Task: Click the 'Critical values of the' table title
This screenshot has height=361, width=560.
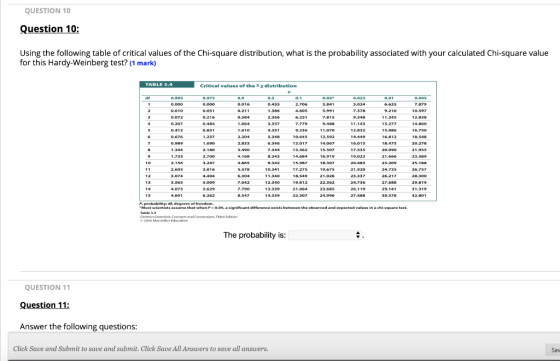Action: [248, 86]
